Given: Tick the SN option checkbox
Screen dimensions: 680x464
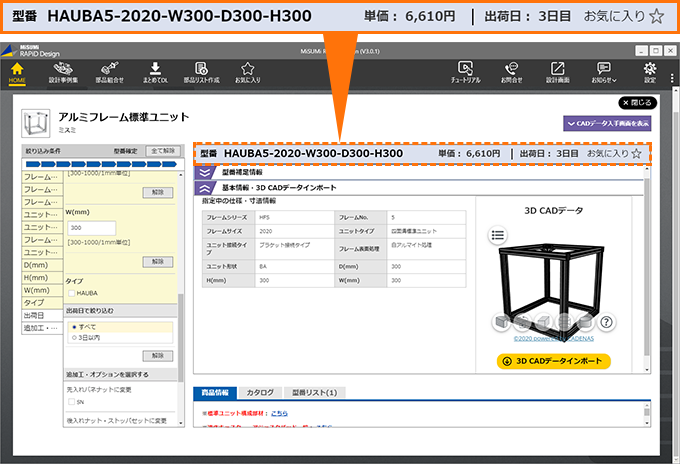Looking at the screenshot, I should click(x=69, y=402).
